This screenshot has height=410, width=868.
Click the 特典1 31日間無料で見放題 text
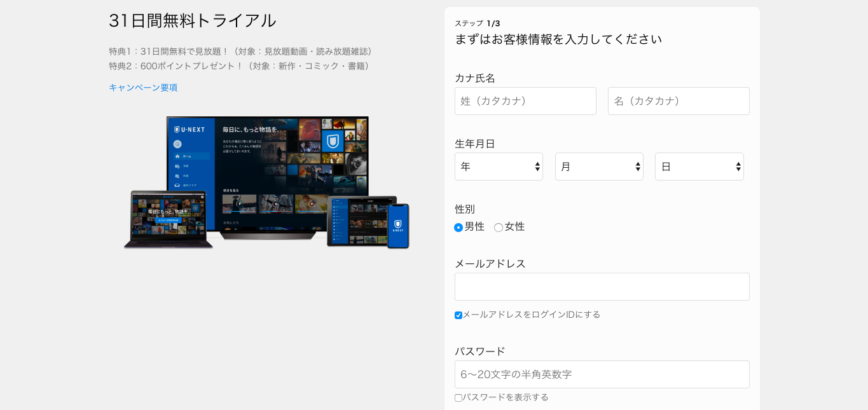coord(242,51)
